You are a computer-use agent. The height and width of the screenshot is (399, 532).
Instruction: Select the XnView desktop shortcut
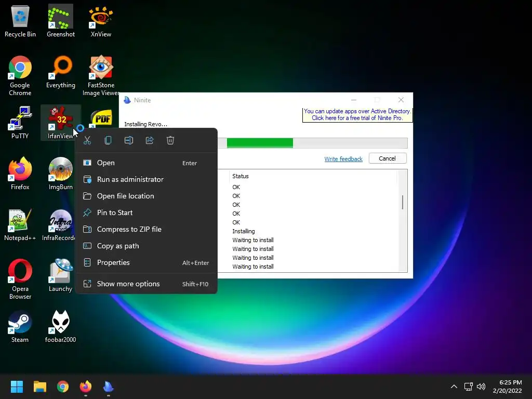click(101, 21)
